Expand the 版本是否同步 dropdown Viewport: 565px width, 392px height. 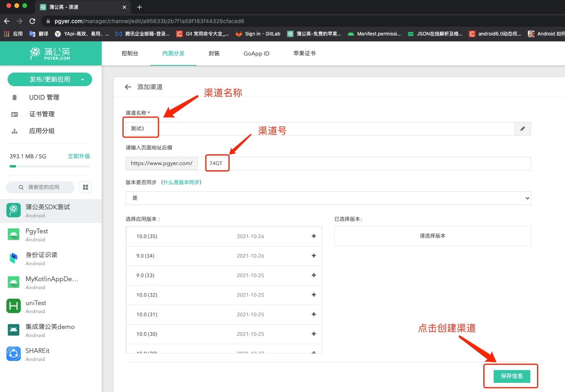(328, 198)
